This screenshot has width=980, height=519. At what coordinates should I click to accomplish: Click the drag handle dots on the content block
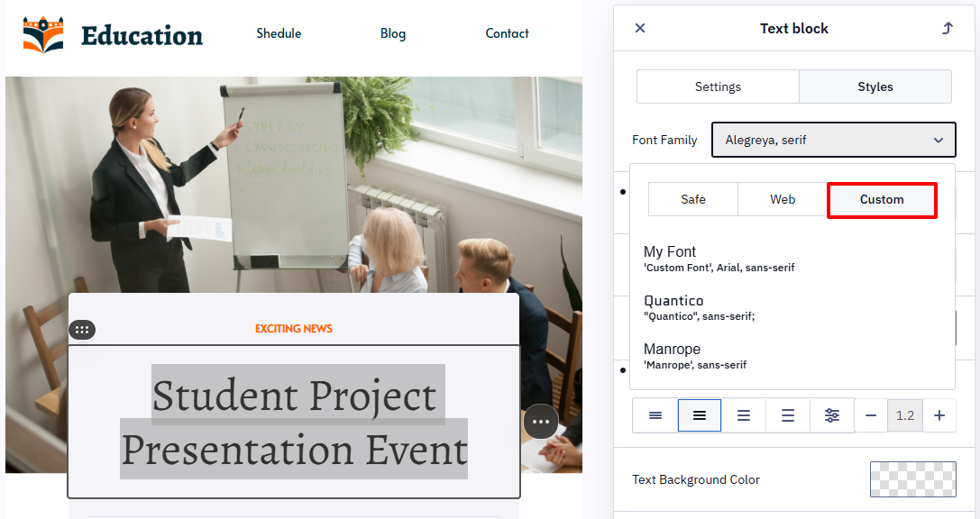point(82,330)
